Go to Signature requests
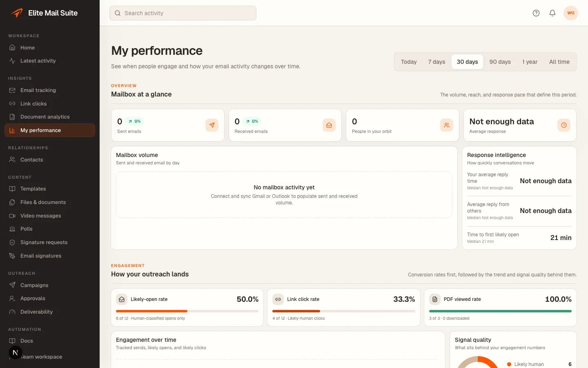 (50, 242)
